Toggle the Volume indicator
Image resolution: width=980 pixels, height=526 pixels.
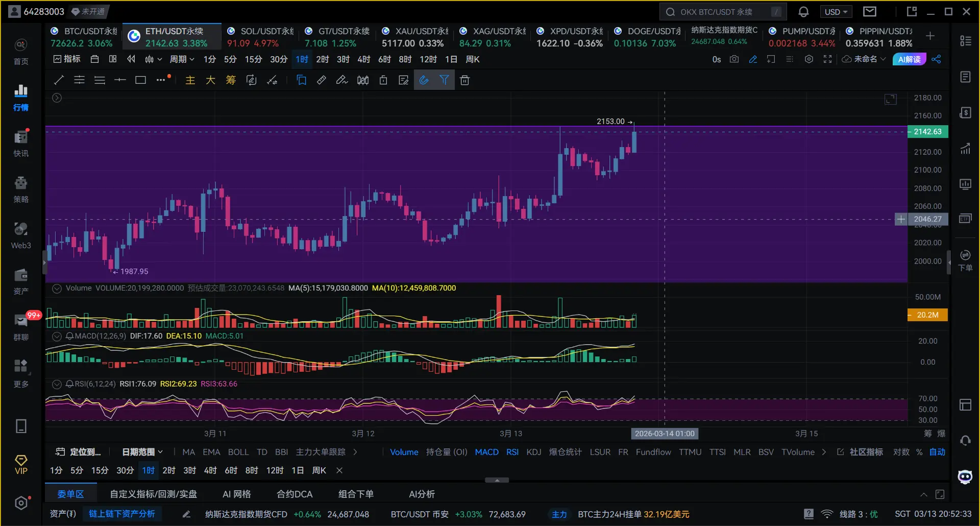[404, 452]
